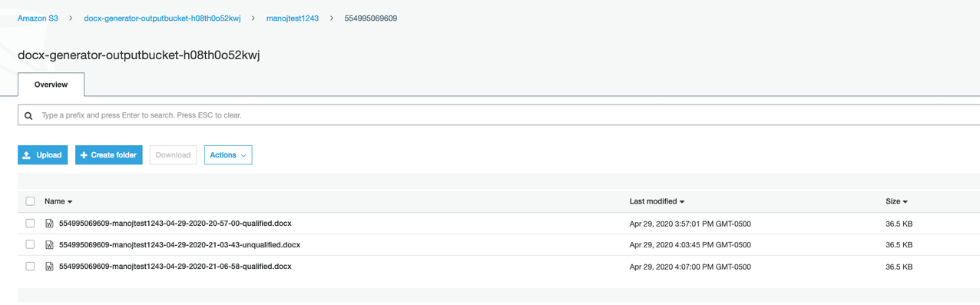Toggle the select-all checkbox in header

coord(30,201)
